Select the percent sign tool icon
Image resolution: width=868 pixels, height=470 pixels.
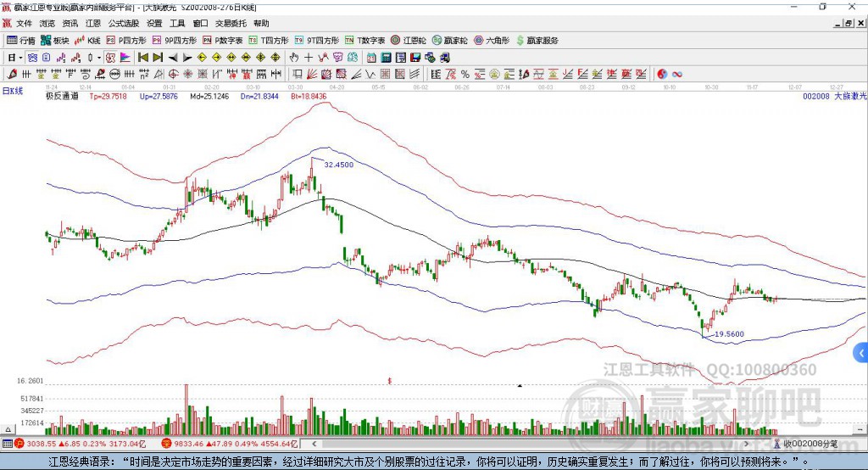(x=465, y=74)
